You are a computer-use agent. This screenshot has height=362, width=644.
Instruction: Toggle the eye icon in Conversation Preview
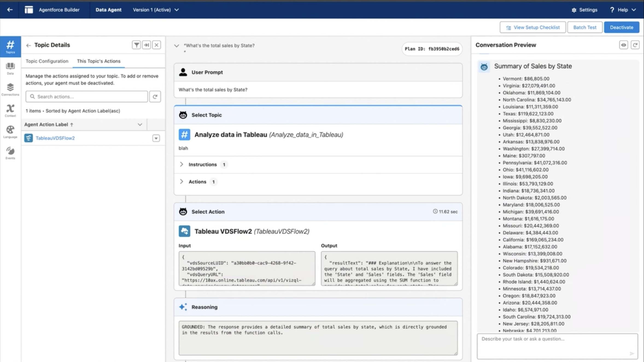coord(623,45)
